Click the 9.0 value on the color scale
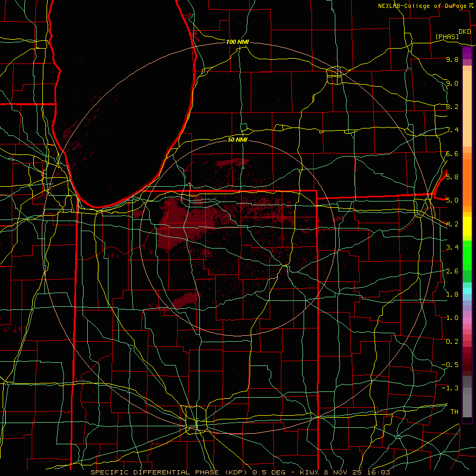This screenshot has height=476, width=476. pos(452,83)
